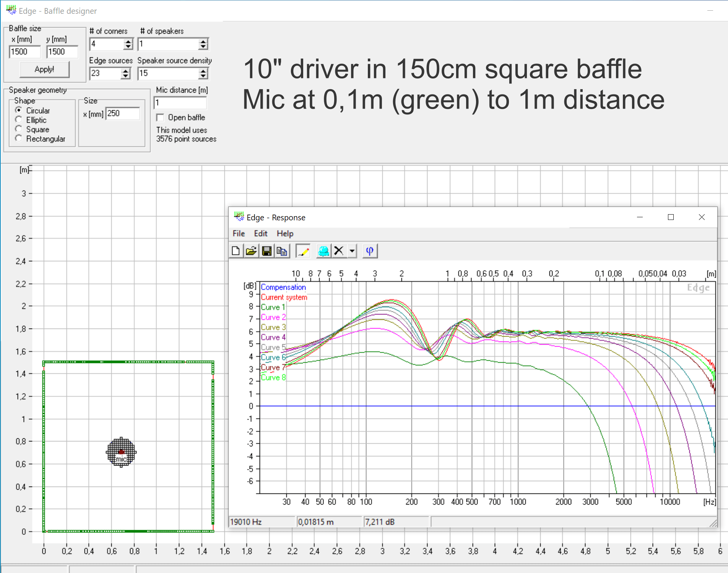
Task: Click the Current system legend entry
Action: 284,297
